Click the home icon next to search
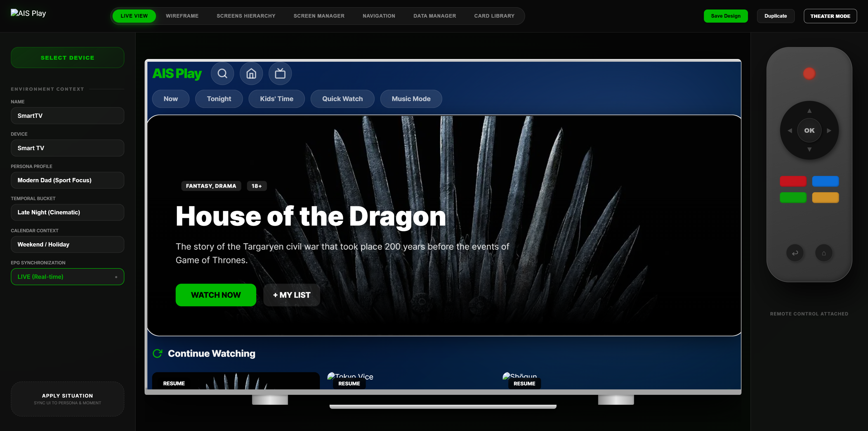The width and height of the screenshot is (868, 431). coord(251,73)
